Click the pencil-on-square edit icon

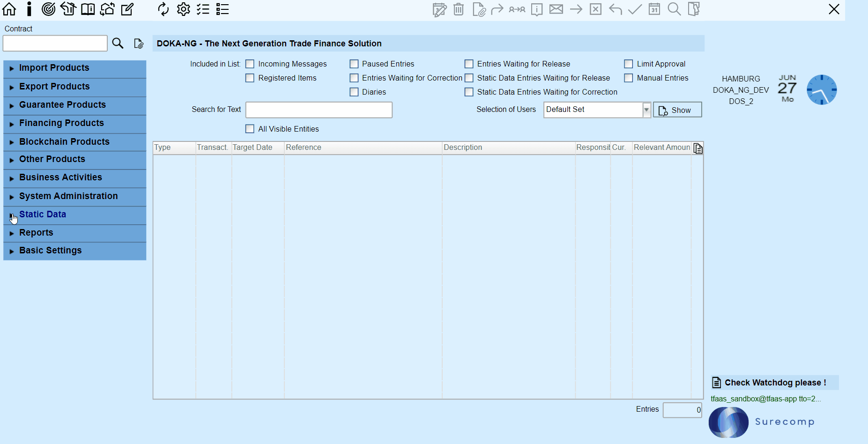click(x=127, y=9)
